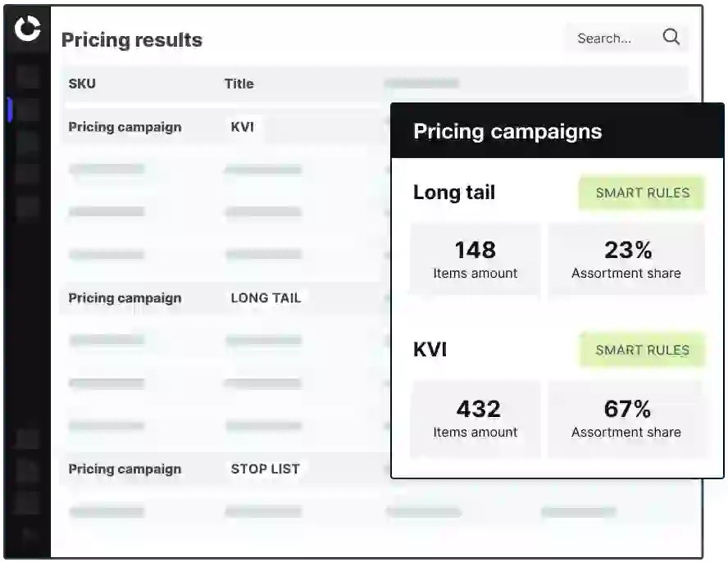Click the 432 Items amount tile
Viewport: 728px width, 562px height.
tap(475, 419)
